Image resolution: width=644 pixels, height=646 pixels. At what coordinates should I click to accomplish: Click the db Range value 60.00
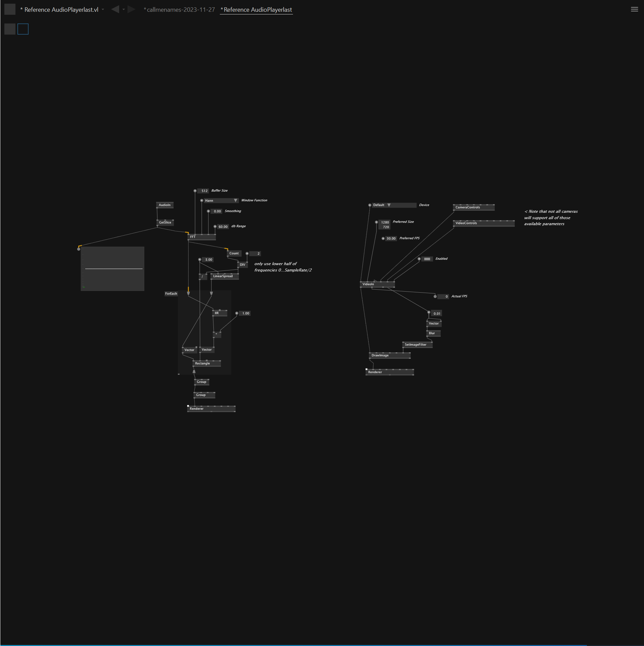(223, 227)
